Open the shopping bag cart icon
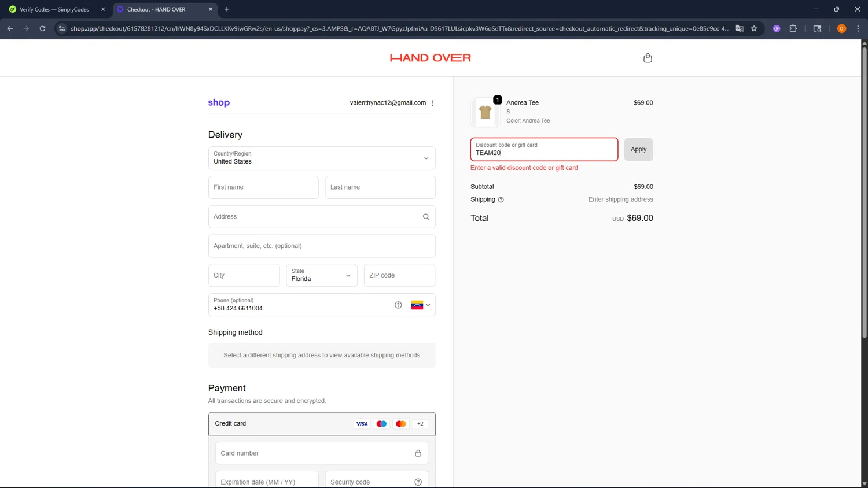 coord(648,58)
